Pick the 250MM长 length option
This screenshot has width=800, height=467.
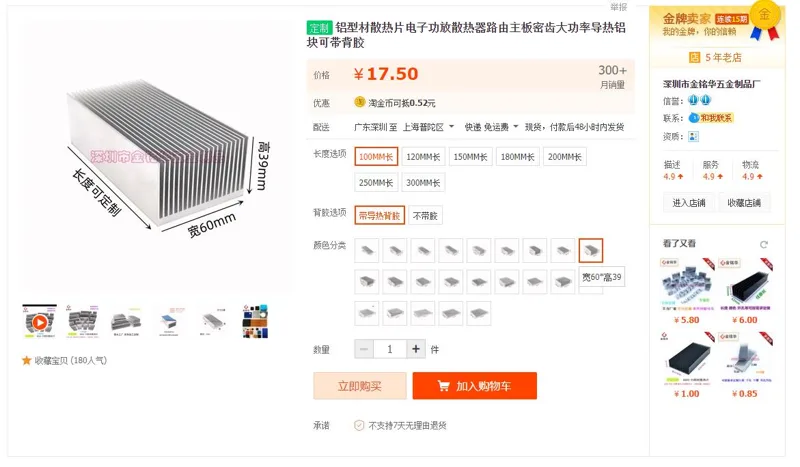pyautogui.click(x=376, y=183)
